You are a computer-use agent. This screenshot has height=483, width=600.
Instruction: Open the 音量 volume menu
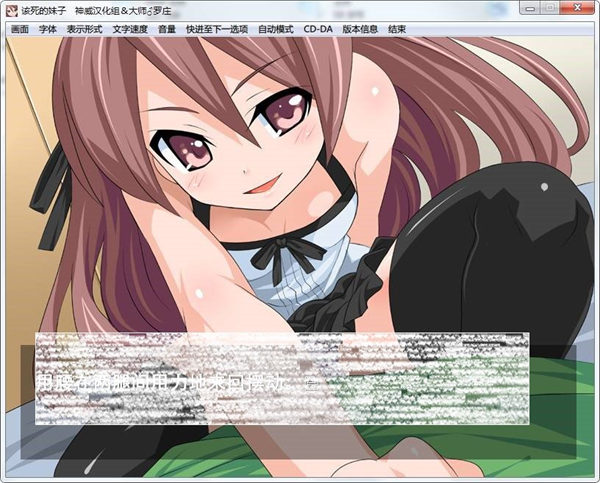pyautogui.click(x=167, y=29)
